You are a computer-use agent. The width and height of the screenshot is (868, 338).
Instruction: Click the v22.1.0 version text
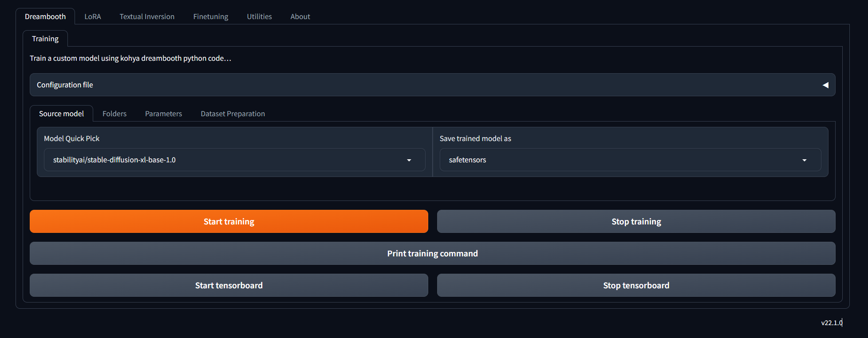[831, 322]
